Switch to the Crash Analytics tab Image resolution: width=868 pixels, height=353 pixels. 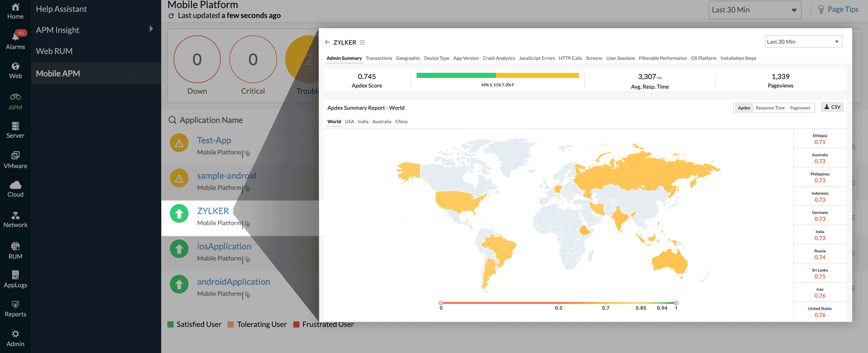tap(499, 58)
